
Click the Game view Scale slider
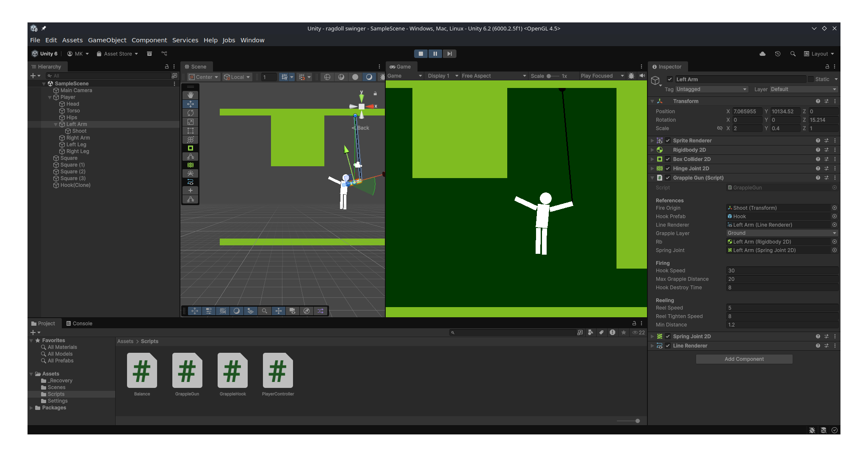pyautogui.click(x=553, y=76)
